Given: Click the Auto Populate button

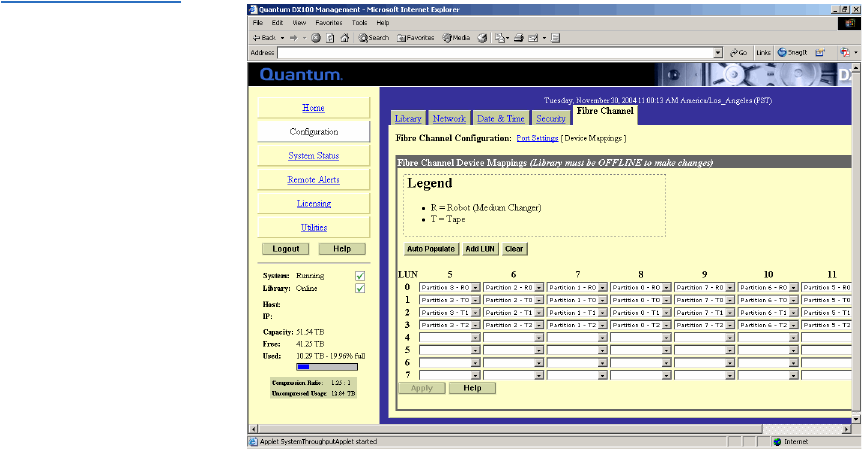Looking at the screenshot, I should tap(431, 249).
